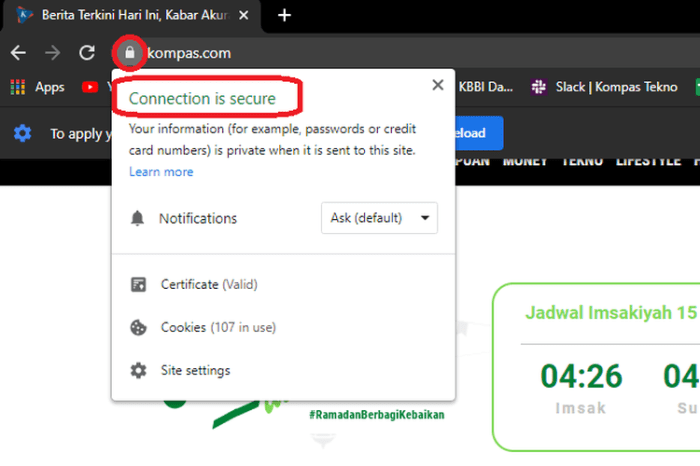Image resolution: width=700 pixels, height=466 pixels.
Task: Open the KBBI Da... bookmark
Action: [x=485, y=87]
